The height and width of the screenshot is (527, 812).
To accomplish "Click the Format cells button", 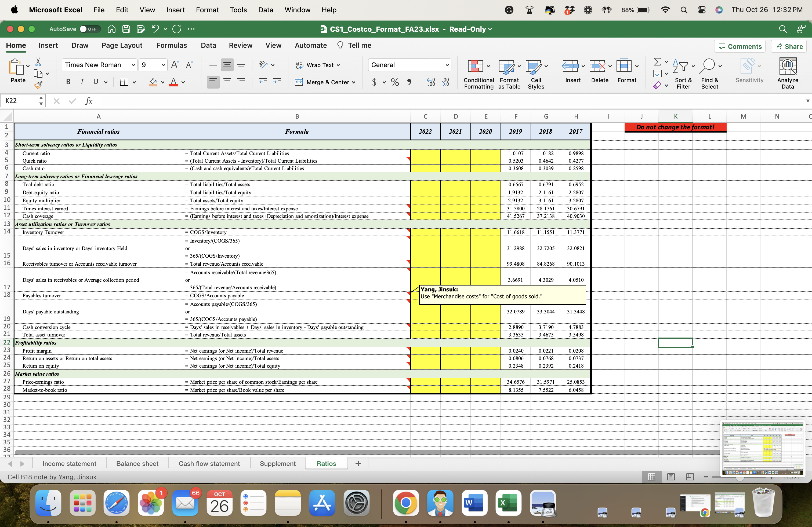I will click(x=627, y=71).
